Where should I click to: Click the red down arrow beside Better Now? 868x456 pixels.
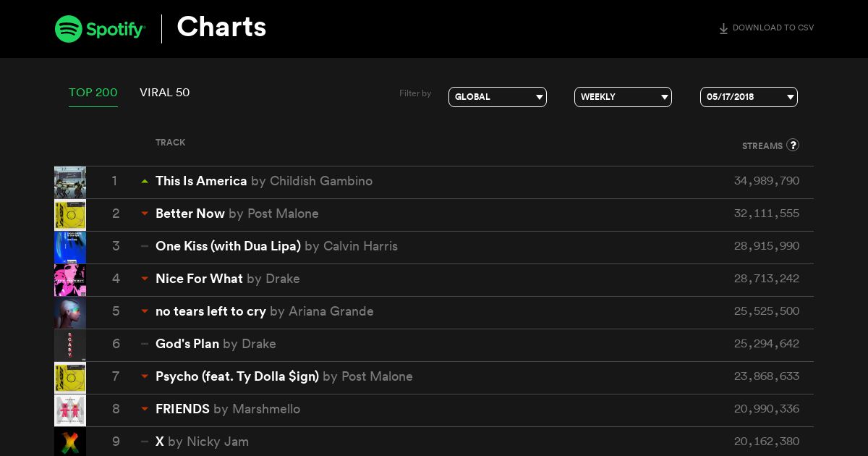[x=145, y=214]
